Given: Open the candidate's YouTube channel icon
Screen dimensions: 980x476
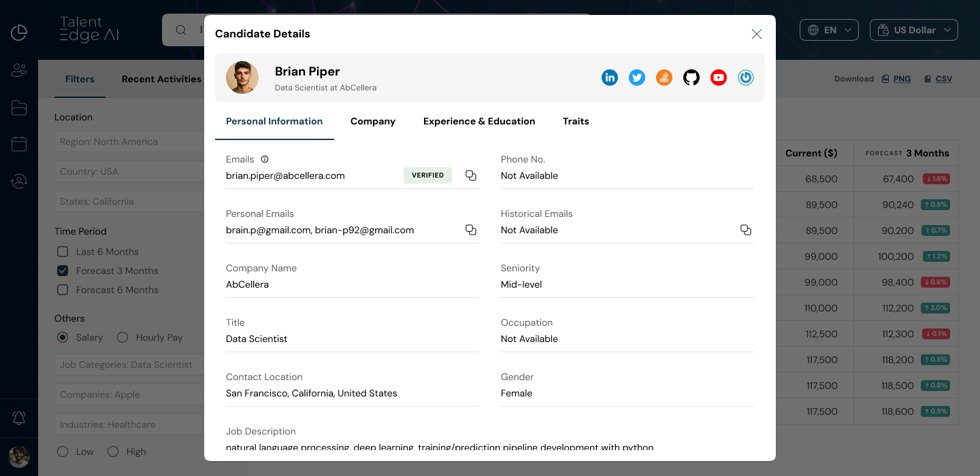Looking at the screenshot, I should 719,78.
